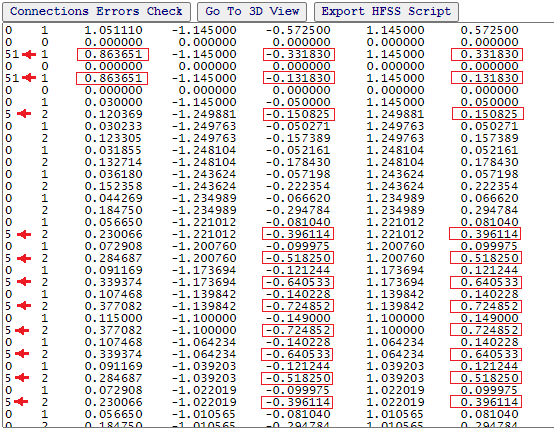The image size is (554, 430).
Task: Select the value -0.057198
Action: point(298,174)
